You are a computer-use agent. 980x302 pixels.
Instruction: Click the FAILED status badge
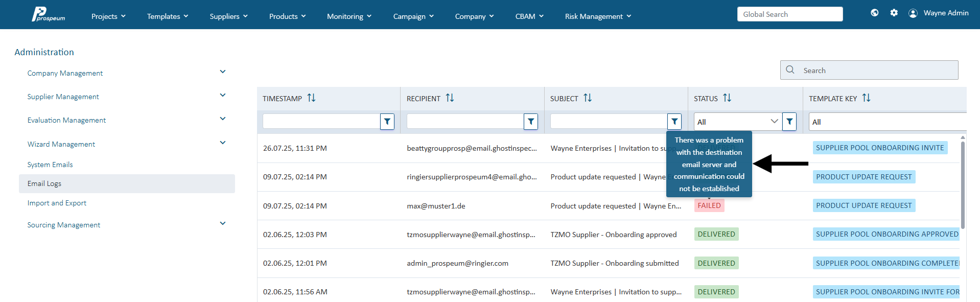click(x=709, y=205)
